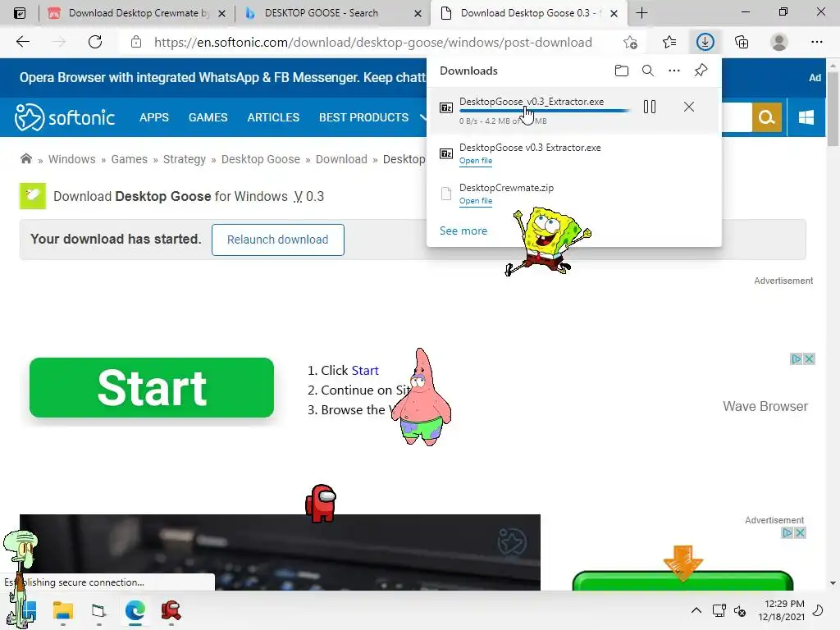Click the Softonic logo
The image size is (840, 630).
(x=64, y=117)
